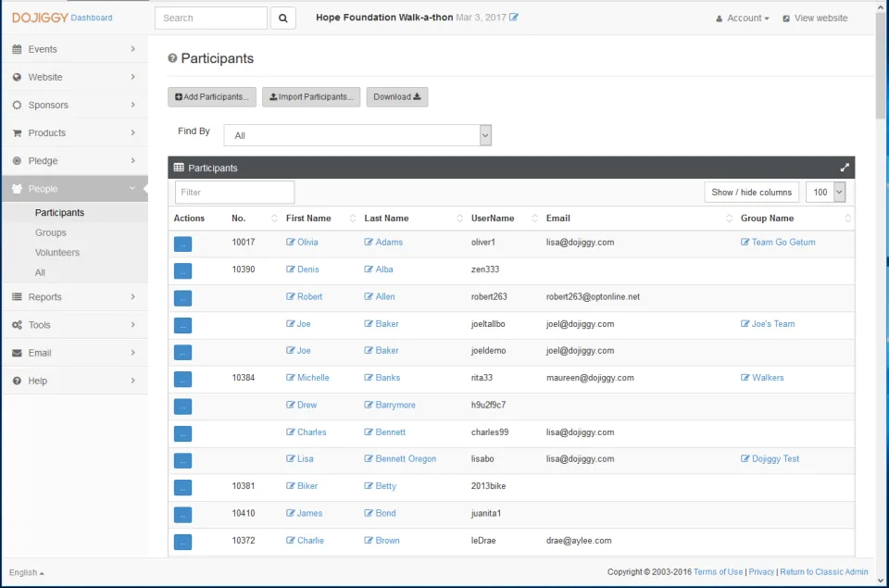The image size is (889, 588).
Task: Click the Participants help question icon
Action: [172, 57]
